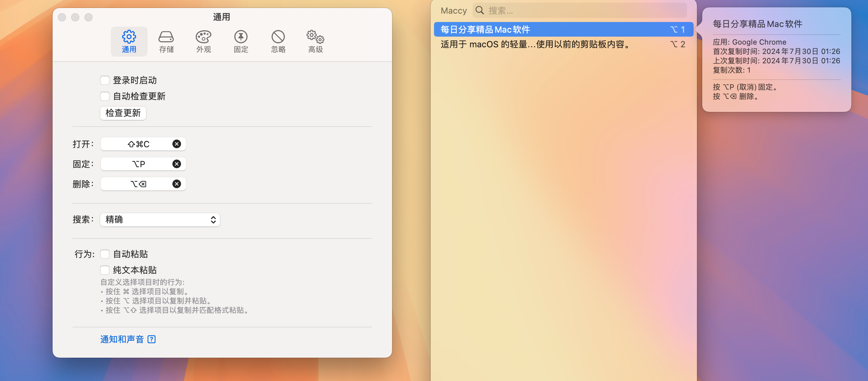Screen dimensions: 868x381
Task: Click the 检查更新 button
Action: [123, 113]
